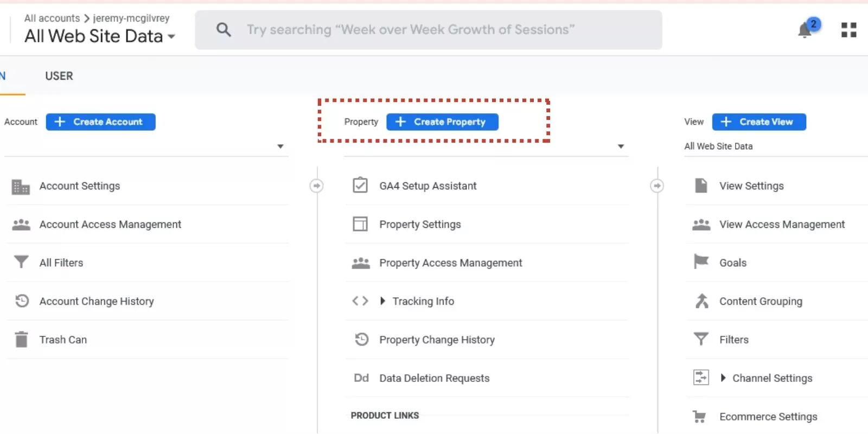Viewport: 868px width, 434px height.
Task: Switch to the USER tab
Action: (x=59, y=76)
